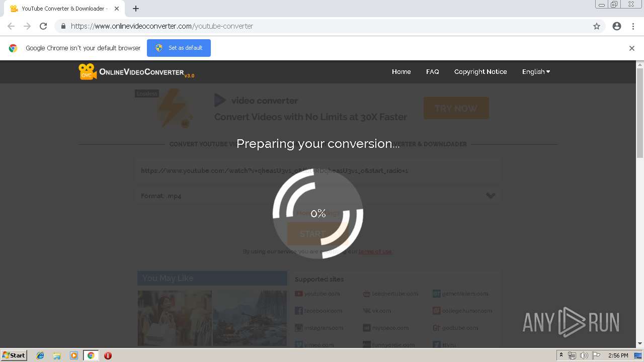Screen dimensions: 644x362
Task: Click the instagram.com supported site
Action: pos(324,328)
